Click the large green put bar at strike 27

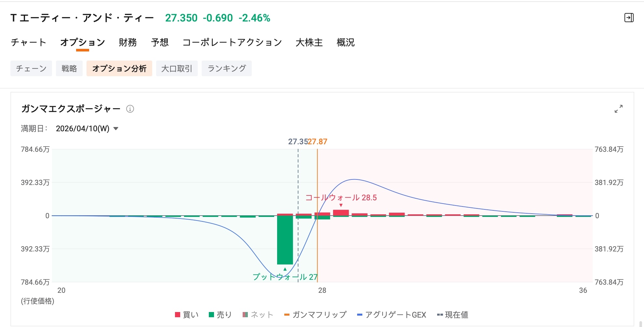click(x=285, y=240)
